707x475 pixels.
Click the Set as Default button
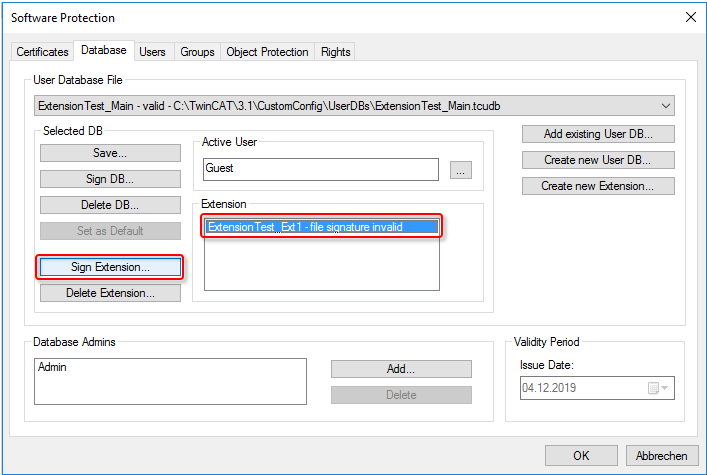[110, 231]
